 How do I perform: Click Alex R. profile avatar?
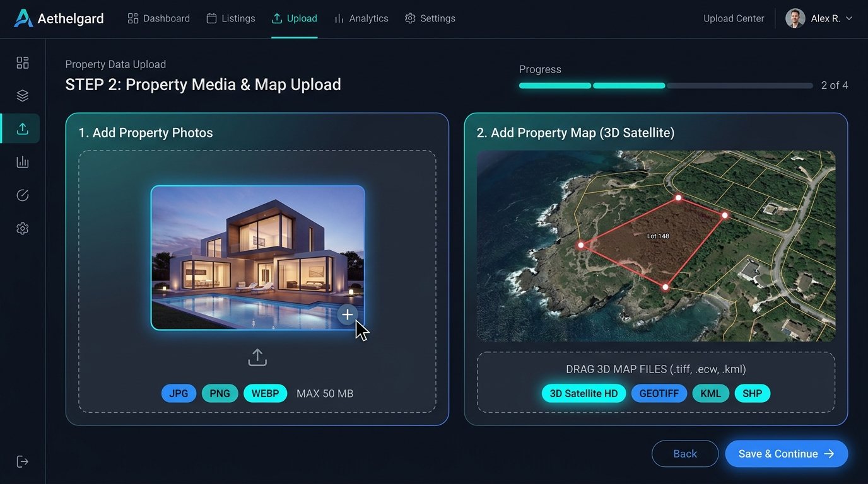point(795,18)
